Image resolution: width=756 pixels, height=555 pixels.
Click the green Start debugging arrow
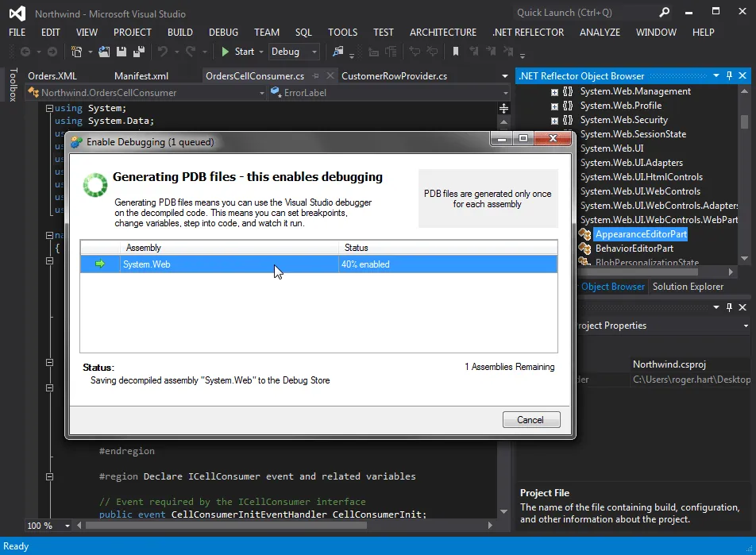pyautogui.click(x=225, y=52)
